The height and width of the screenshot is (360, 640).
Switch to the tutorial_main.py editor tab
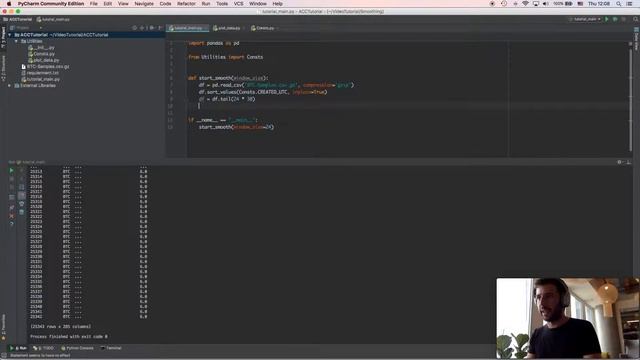pos(188,28)
